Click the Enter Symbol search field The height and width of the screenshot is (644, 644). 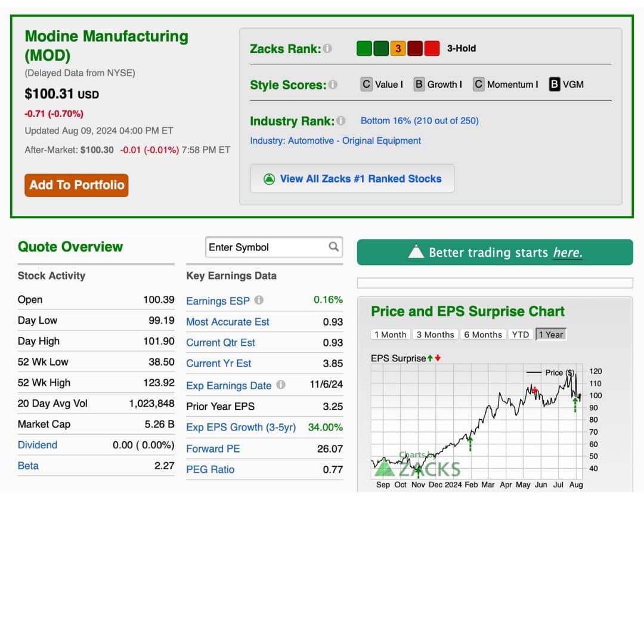pos(274,247)
